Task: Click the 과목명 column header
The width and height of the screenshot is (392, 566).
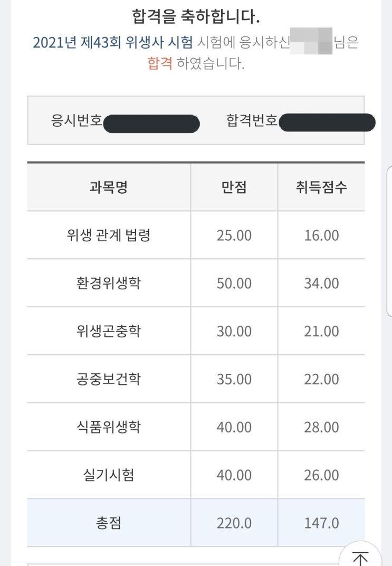Action: coord(109,187)
